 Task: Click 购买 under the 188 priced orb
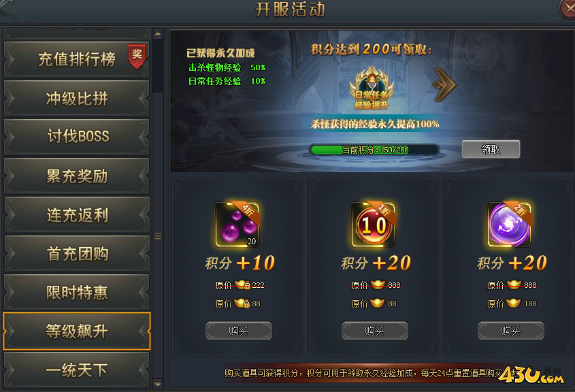click(510, 331)
